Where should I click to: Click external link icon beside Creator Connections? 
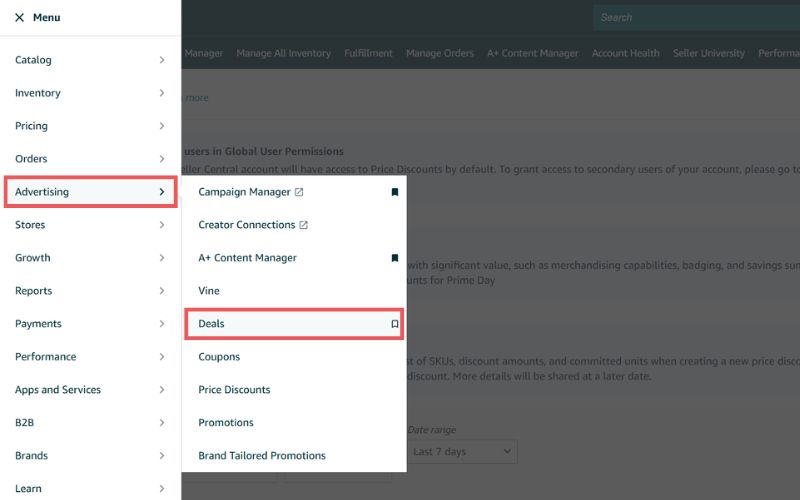pyautogui.click(x=304, y=225)
